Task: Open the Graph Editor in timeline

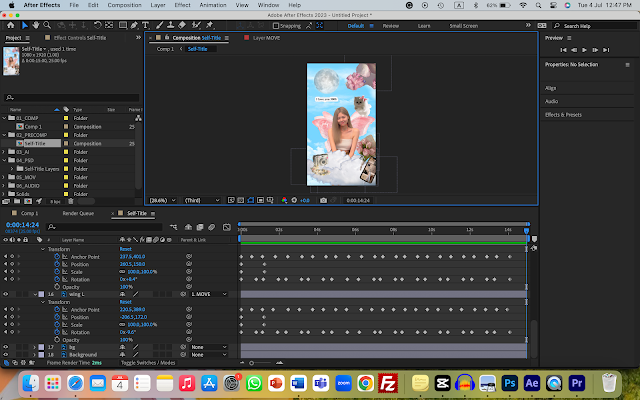Action: pyautogui.click(x=227, y=227)
